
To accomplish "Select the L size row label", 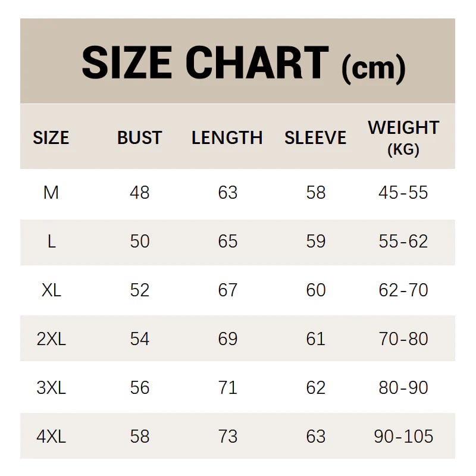I will pos(51,242).
